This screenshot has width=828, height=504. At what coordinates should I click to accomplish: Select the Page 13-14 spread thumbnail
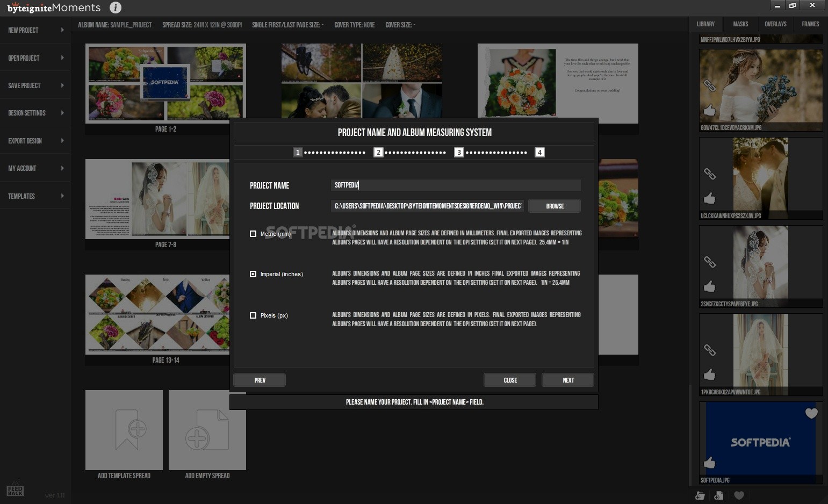(x=157, y=315)
